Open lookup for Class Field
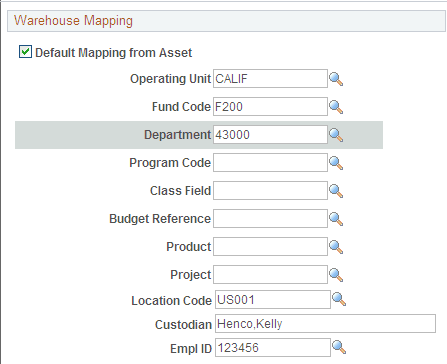This screenshot has height=364, width=447. 336,191
